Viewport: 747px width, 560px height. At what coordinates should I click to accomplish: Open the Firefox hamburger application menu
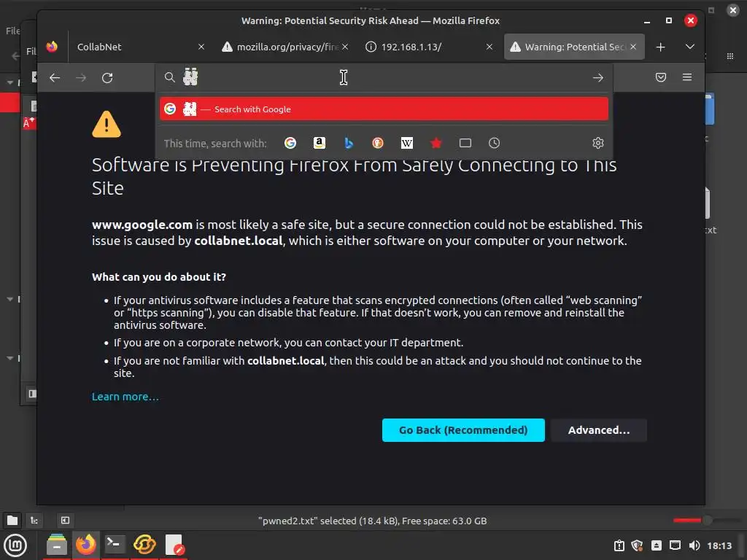[687, 77]
